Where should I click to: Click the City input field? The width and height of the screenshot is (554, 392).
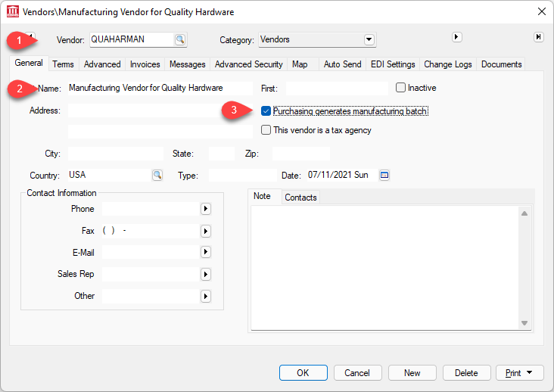[x=116, y=154]
